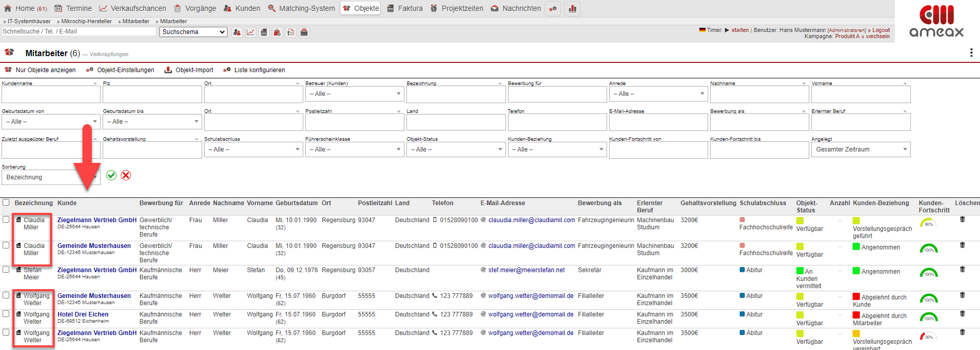Select the Stefan Meier row checkbox
Screen dimensions: 980x350
(6, 270)
